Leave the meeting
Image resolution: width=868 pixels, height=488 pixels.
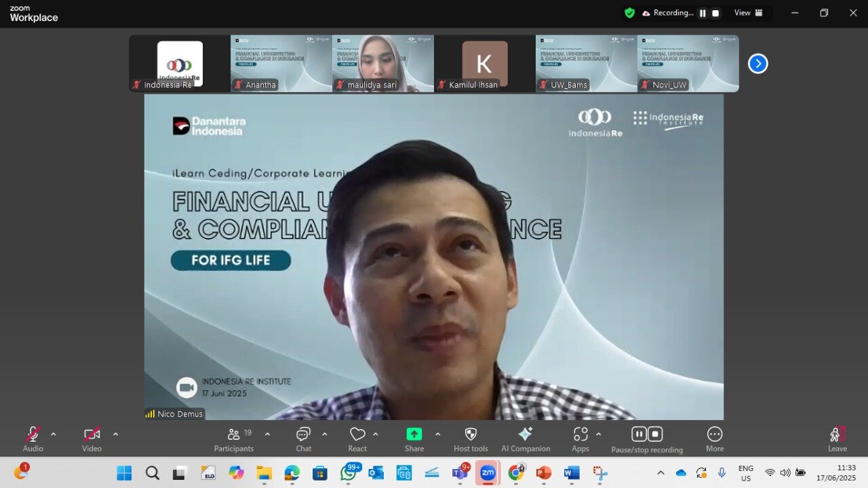[x=837, y=438]
